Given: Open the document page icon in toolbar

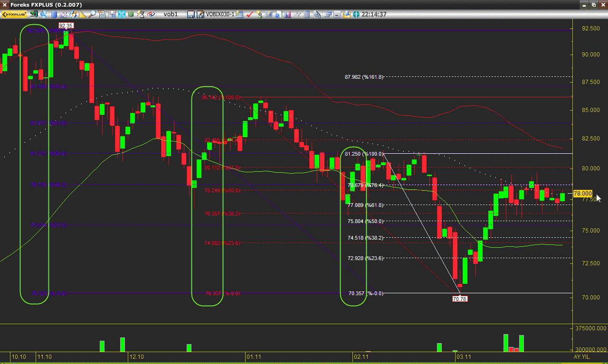Looking at the screenshot, I should point(102,14).
